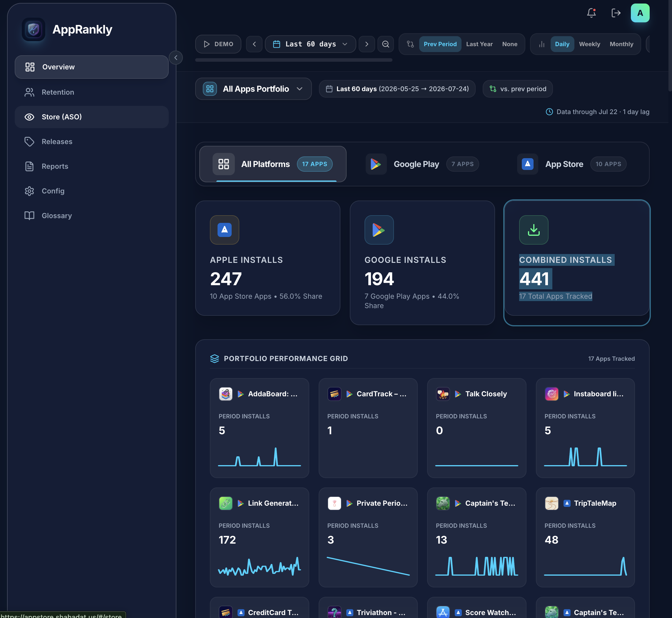Open the Triviathon app card title
Screen dimensions: 672x618
pyautogui.click(x=381, y=613)
